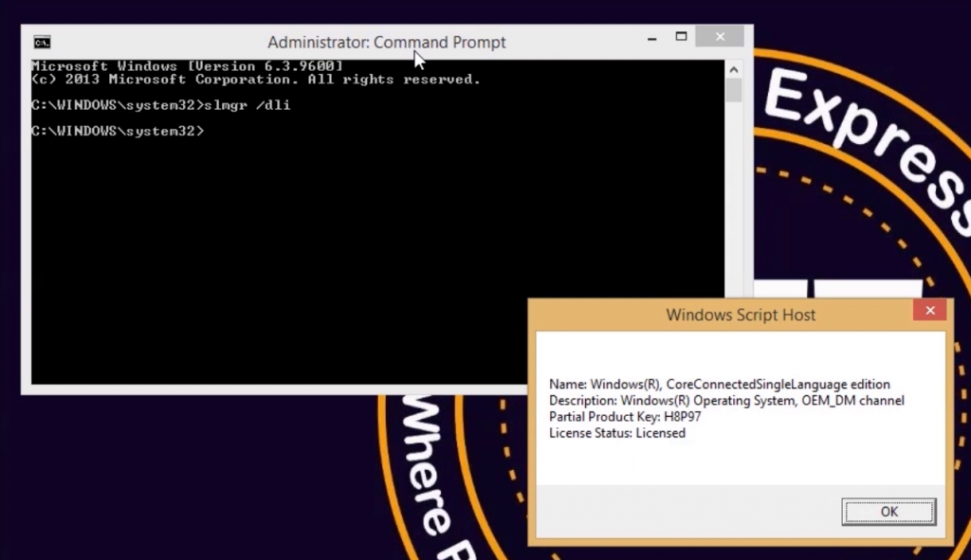Click the 'License Status: Licensed' line

(x=616, y=433)
